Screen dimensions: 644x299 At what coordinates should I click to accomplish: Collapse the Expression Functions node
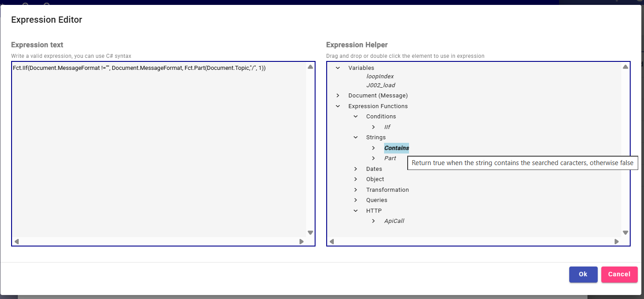[x=338, y=106]
